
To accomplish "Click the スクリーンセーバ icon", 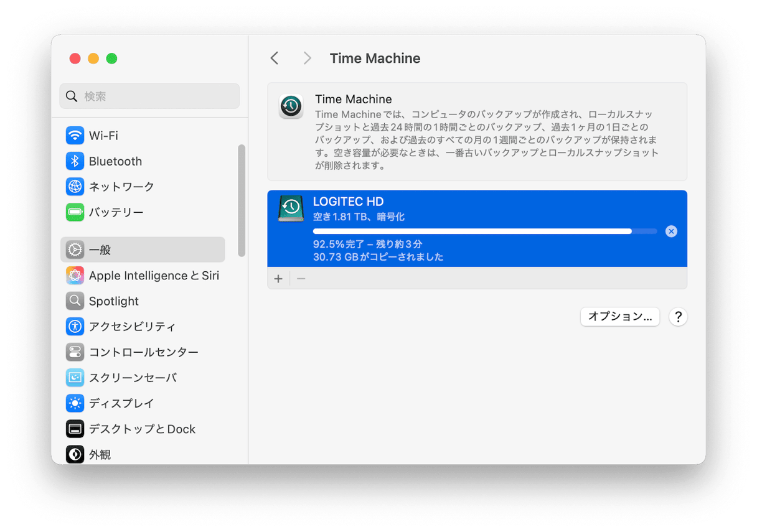I will [x=75, y=378].
